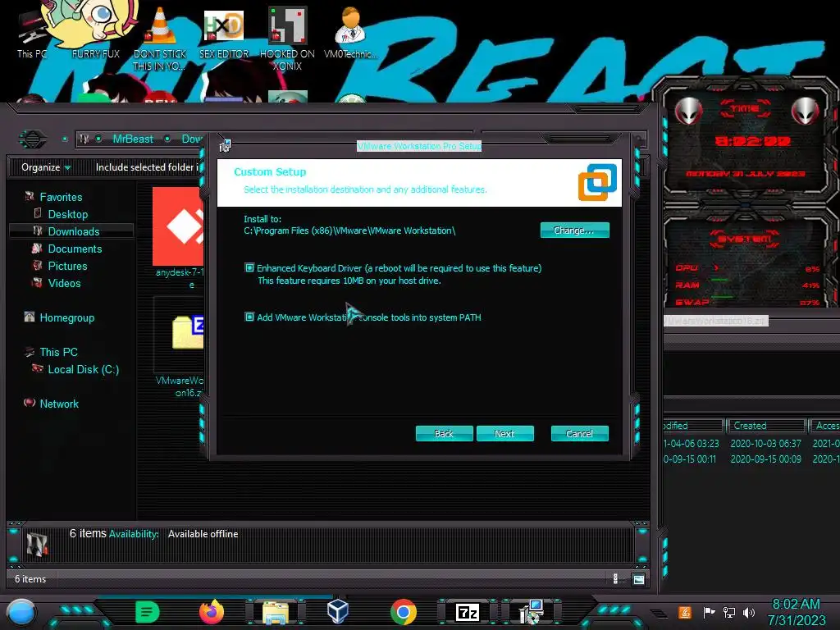
Task: Select MrBeast in the address breadcrumb
Action: [133, 139]
